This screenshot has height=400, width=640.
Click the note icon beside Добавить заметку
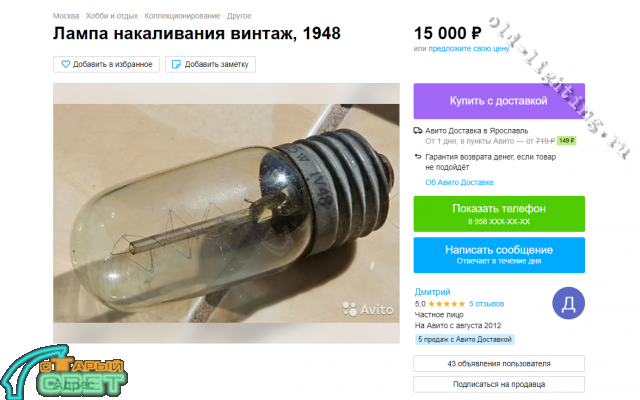click(x=176, y=64)
